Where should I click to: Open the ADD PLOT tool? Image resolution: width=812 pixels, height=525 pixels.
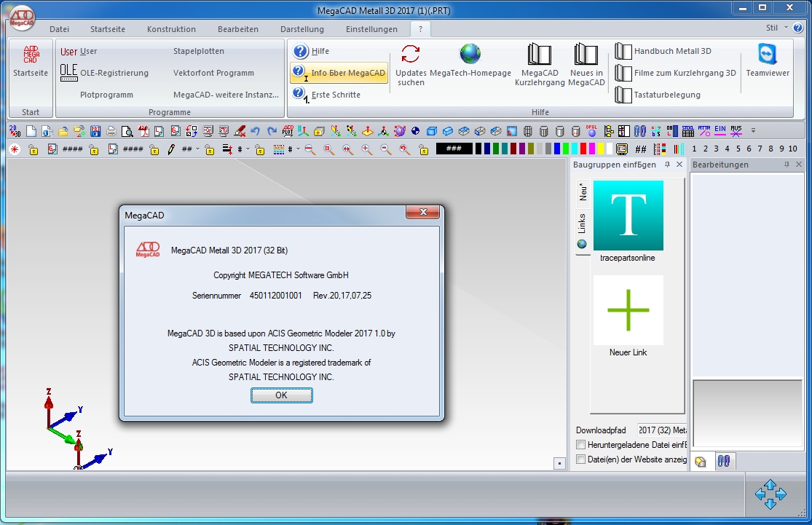coord(288,131)
